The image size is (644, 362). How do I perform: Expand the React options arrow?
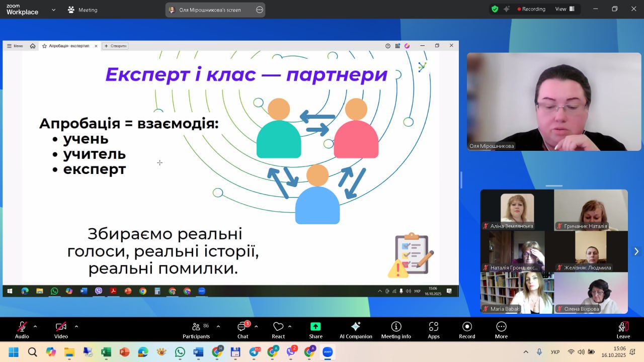[x=290, y=326]
